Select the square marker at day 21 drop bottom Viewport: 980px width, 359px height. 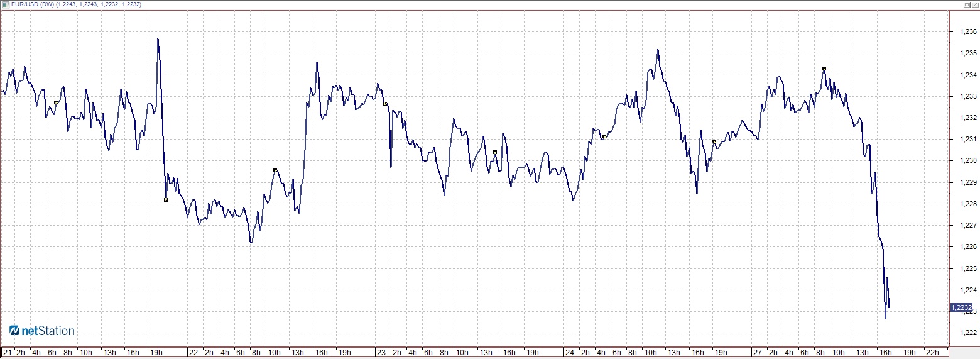(x=166, y=200)
